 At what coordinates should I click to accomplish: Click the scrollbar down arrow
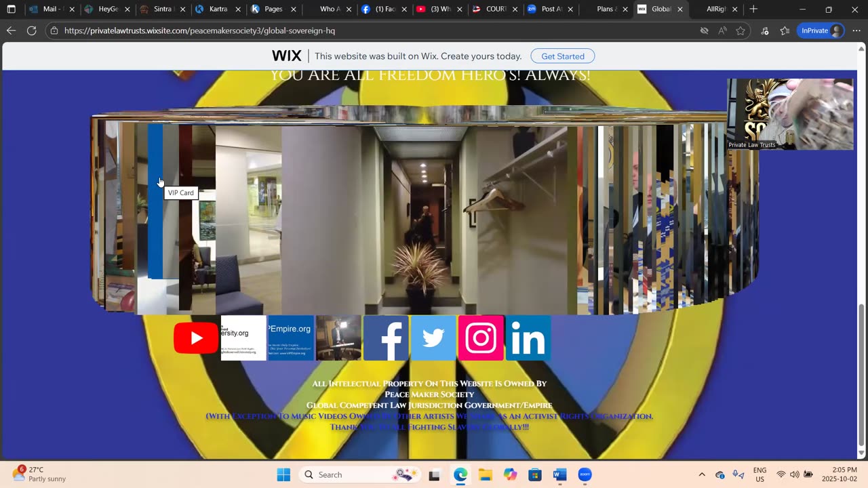coord(862,453)
